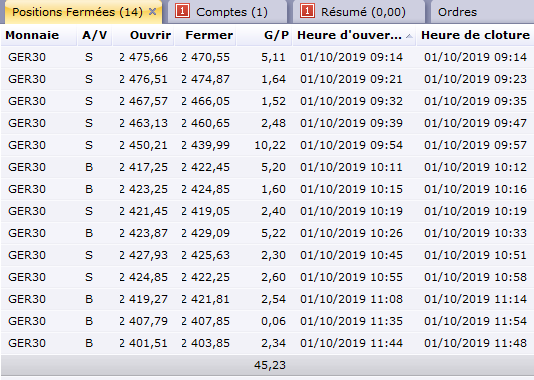Select opening time 01/10/2019 10:15
534x380 pixels.
point(351,189)
